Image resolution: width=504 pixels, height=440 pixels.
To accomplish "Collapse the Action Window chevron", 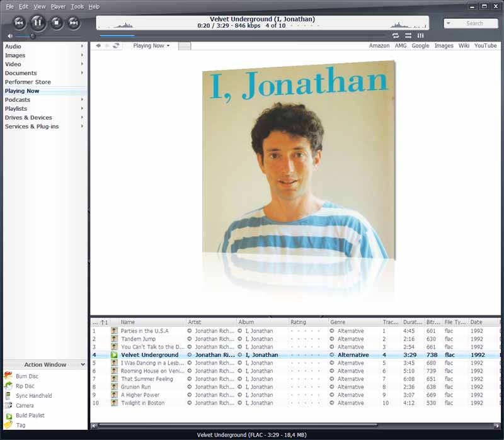I will coord(83,364).
